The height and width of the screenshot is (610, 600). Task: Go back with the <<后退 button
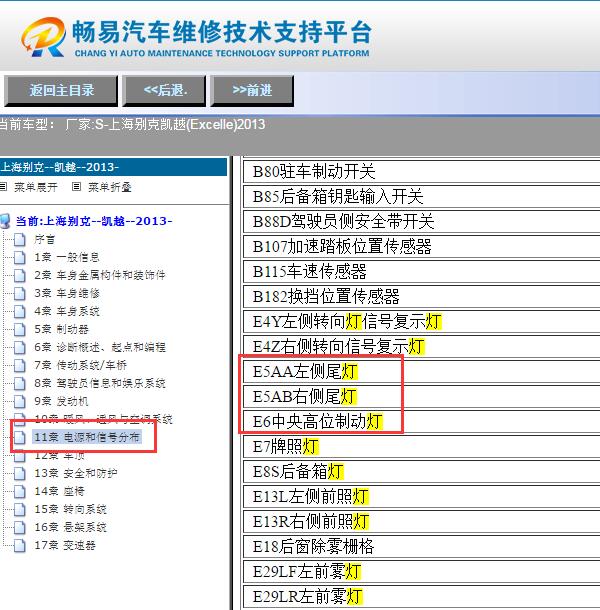pos(164,91)
